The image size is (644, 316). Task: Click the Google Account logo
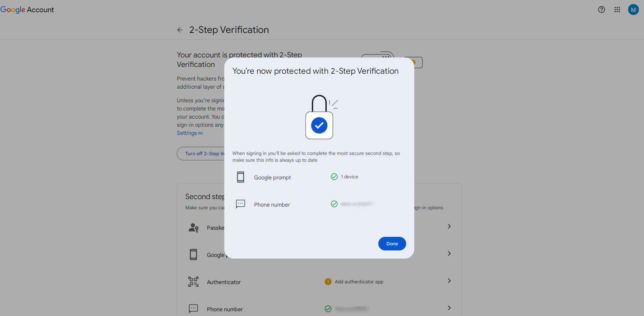[x=27, y=10]
